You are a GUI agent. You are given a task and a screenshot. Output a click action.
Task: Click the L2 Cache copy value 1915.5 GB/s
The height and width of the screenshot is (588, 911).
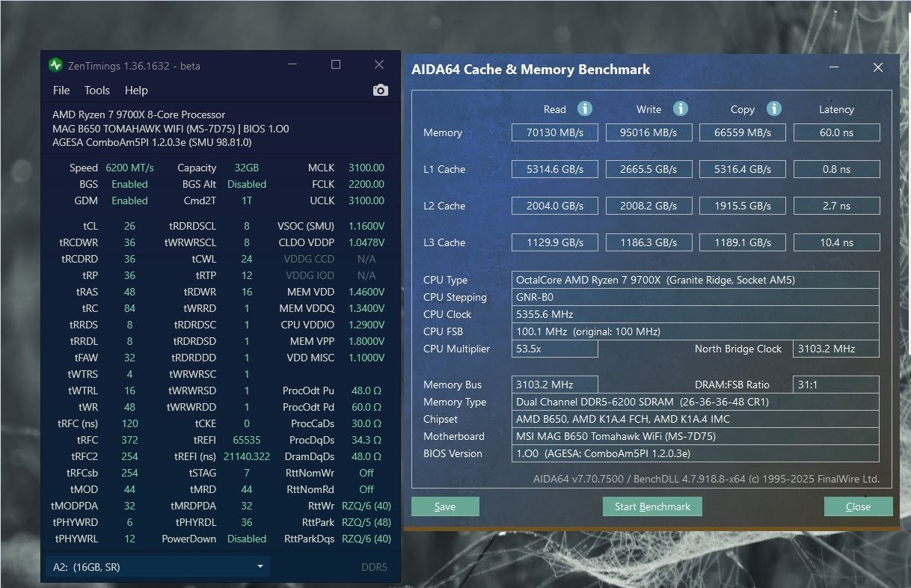742,206
